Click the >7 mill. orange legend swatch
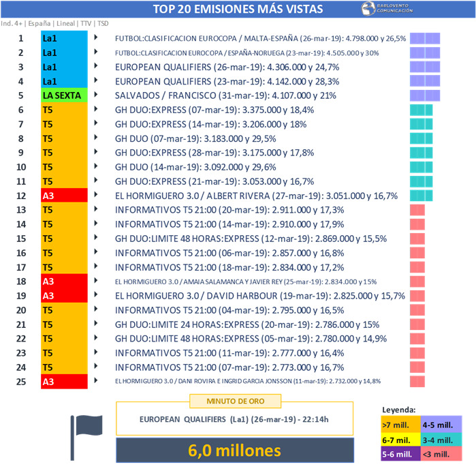The image size is (476, 471). [401, 423]
